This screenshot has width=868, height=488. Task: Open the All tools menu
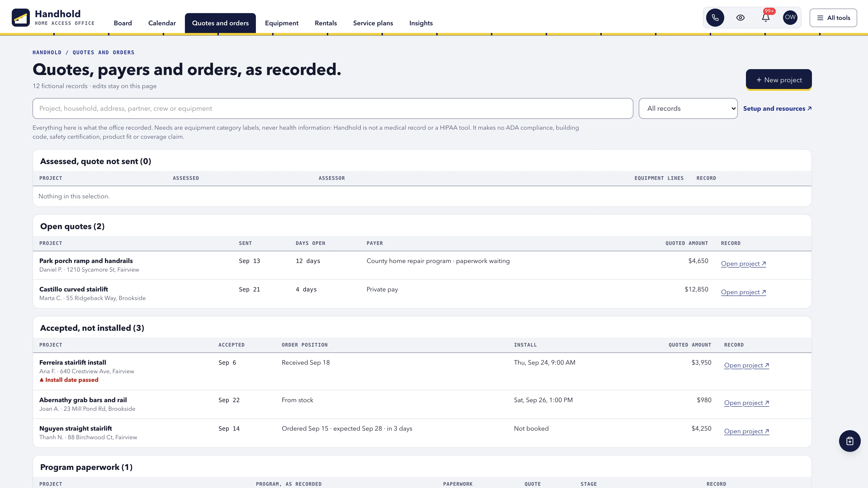pyautogui.click(x=833, y=18)
